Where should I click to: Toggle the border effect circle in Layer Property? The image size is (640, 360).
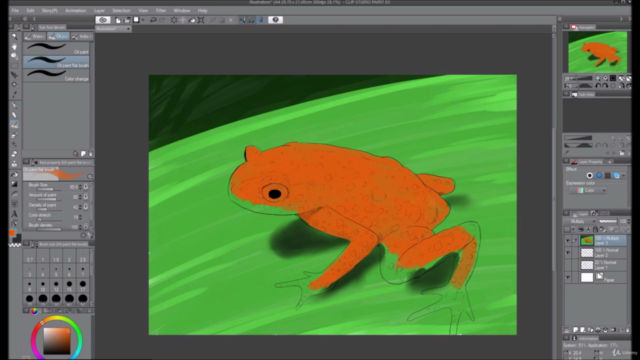(590, 176)
